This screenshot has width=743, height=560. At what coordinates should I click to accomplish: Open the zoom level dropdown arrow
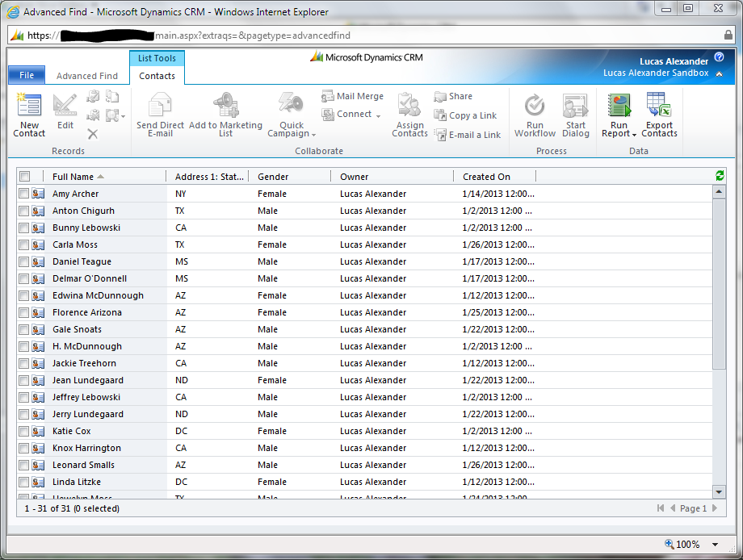(x=715, y=545)
